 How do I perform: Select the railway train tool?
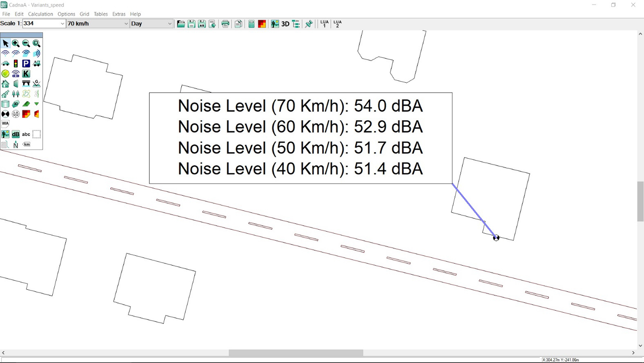pyautogui.click(x=36, y=64)
